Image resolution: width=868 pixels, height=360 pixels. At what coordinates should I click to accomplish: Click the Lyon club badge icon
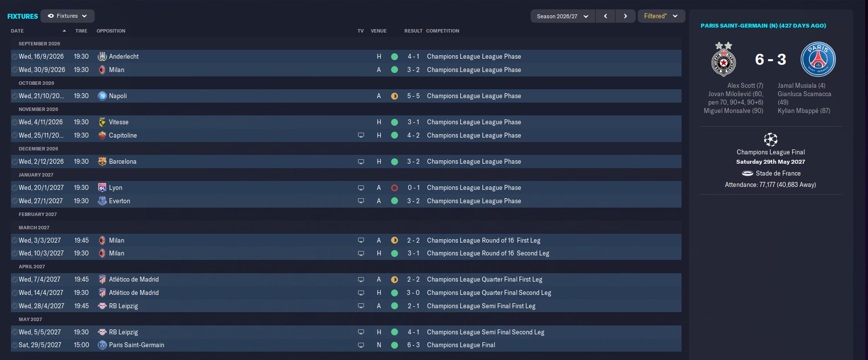[102, 188]
